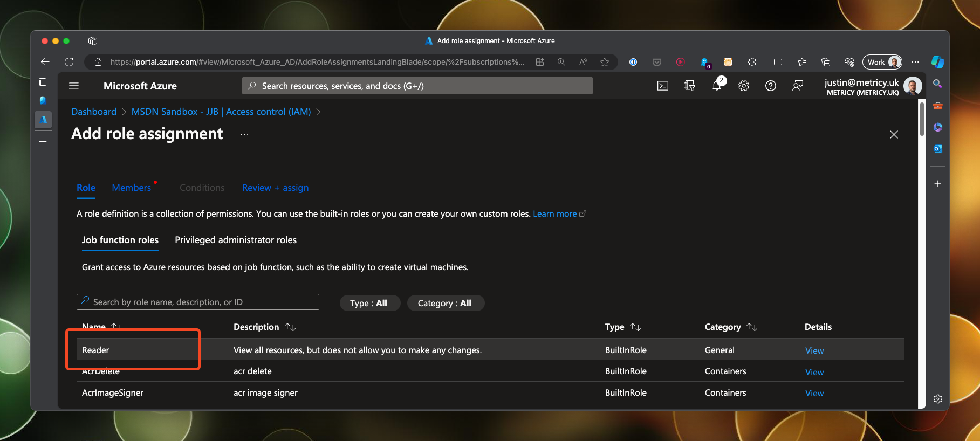This screenshot has width=980, height=441.
Task: Open the plus icon in Edge sidebar
Action: tap(938, 184)
